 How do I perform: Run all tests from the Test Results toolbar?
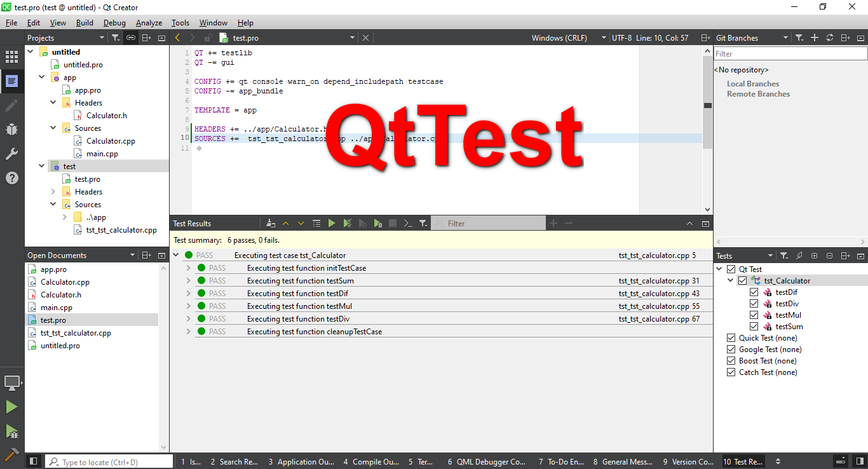point(332,223)
